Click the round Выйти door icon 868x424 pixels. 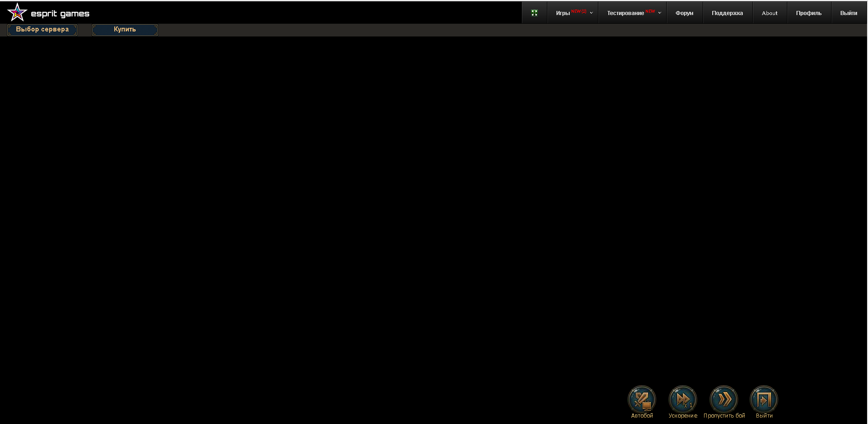764,399
